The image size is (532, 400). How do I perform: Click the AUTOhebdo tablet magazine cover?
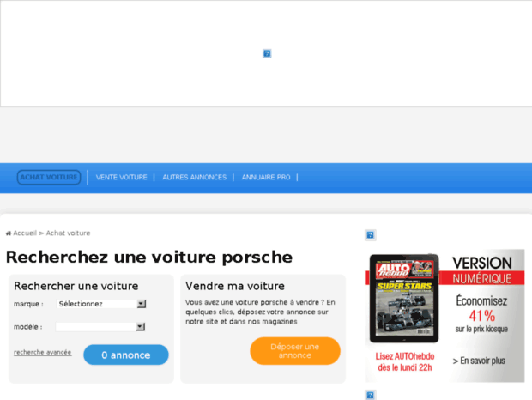[404, 298]
